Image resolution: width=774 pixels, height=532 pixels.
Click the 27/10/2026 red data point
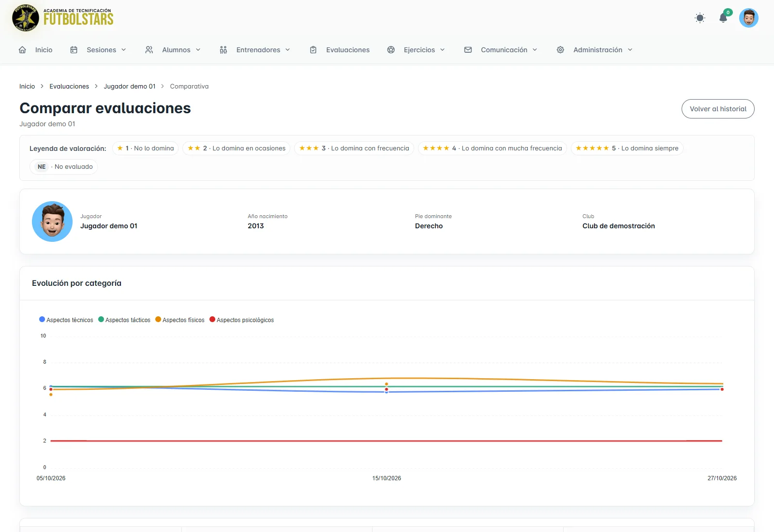click(x=722, y=389)
